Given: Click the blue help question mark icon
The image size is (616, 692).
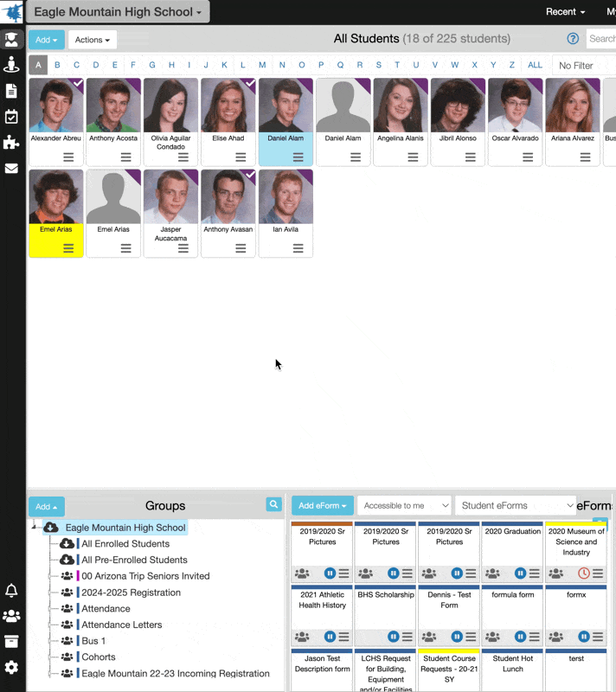Looking at the screenshot, I should [x=573, y=39].
